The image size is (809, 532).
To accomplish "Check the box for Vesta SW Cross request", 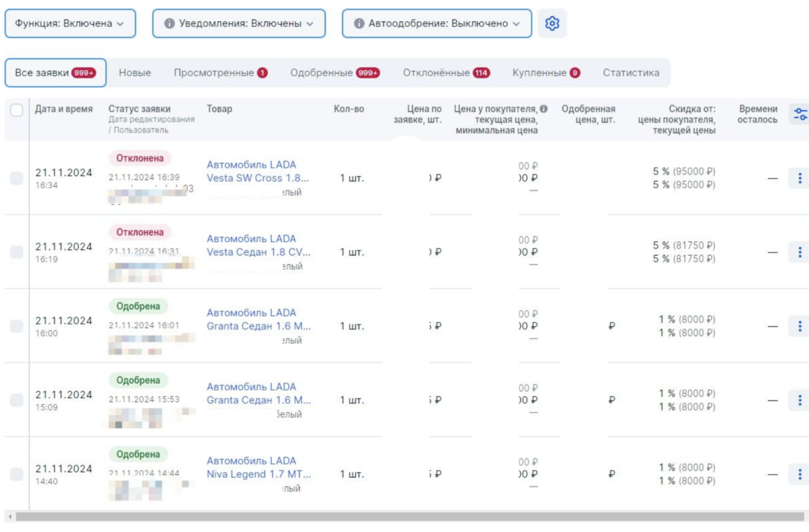I will click(x=17, y=179).
